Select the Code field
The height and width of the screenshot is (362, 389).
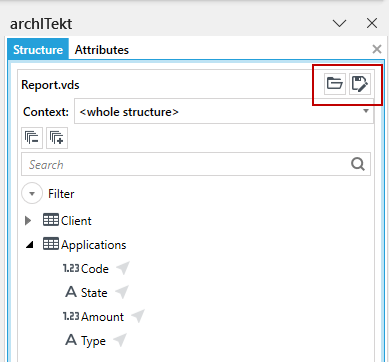(96, 269)
